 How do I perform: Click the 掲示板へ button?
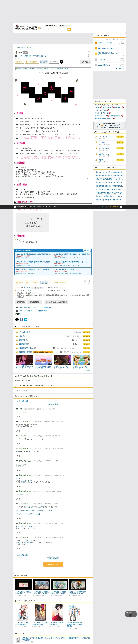54,62
